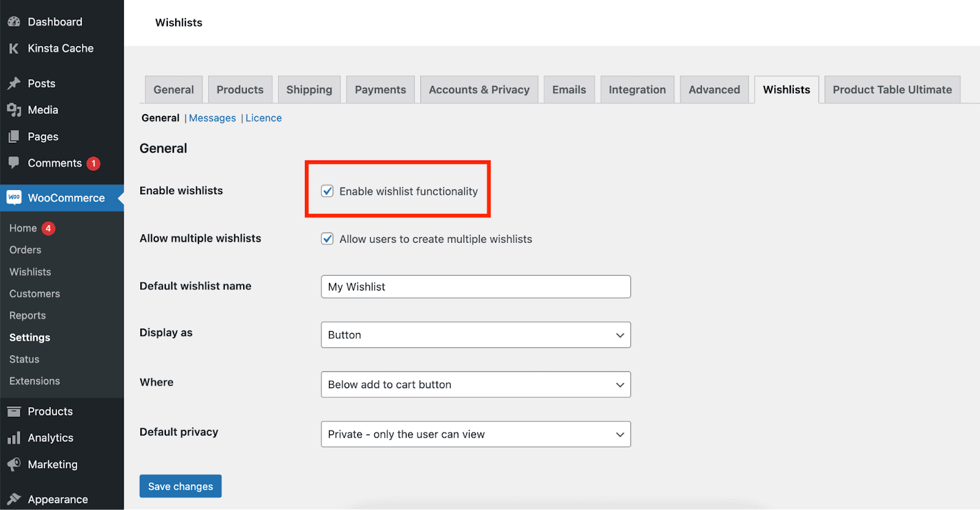The width and height of the screenshot is (980, 510).
Task: Select the Advanced tab
Action: click(714, 89)
